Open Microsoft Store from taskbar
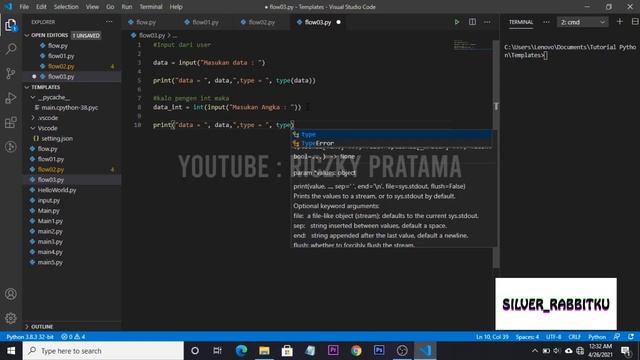The height and width of the screenshot is (360, 640). click(287, 351)
